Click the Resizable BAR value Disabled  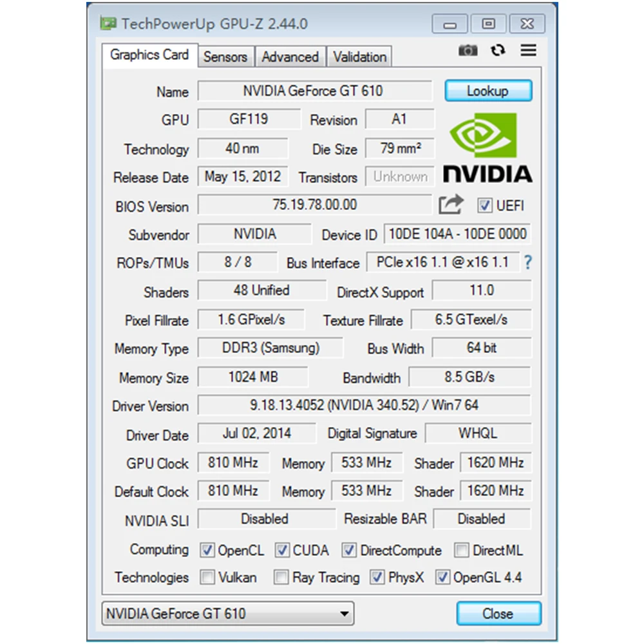482,519
